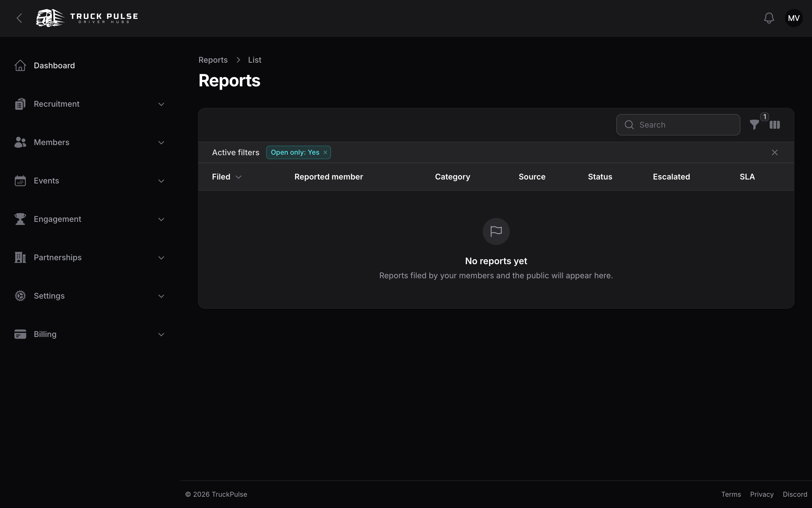Click the Events calendar icon

pyautogui.click(x=20, y=181)
